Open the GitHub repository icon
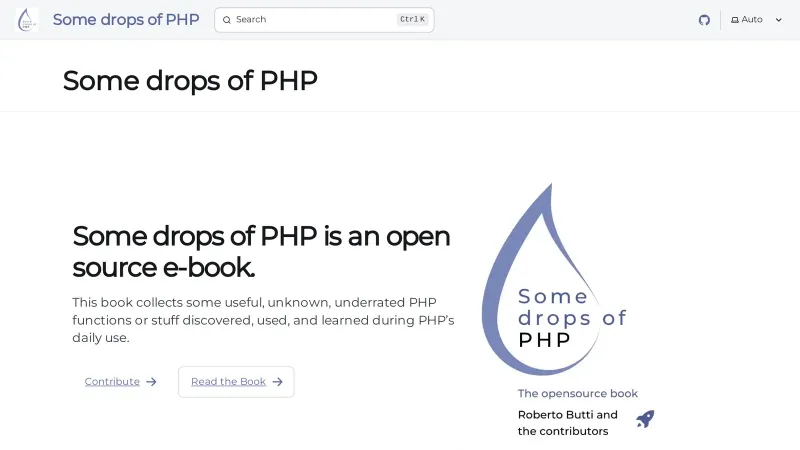 tap(704, 20)
